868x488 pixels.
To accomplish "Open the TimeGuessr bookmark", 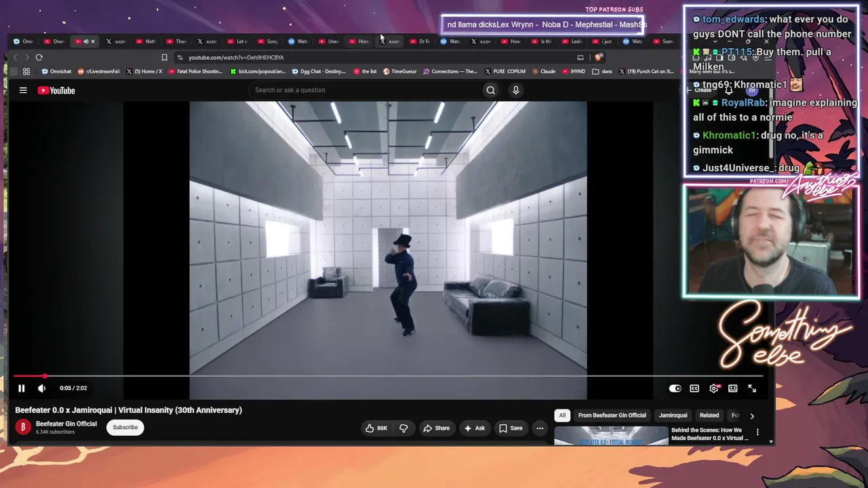I will [x=399, y=71].
